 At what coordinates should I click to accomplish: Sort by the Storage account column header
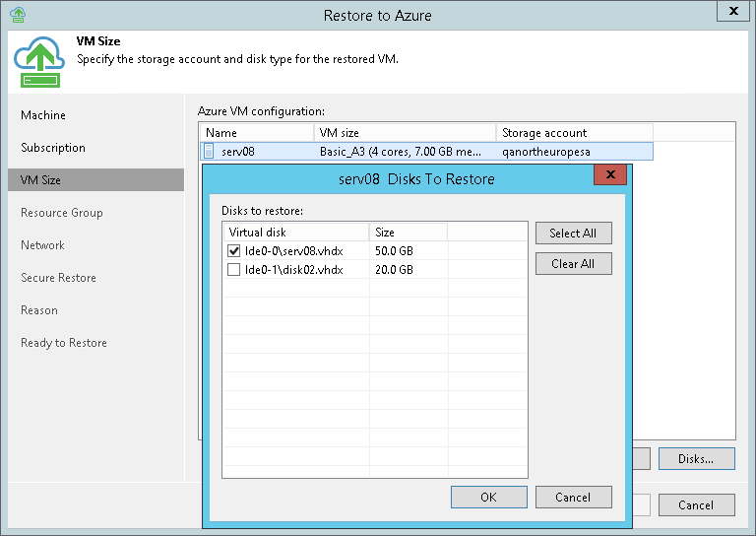[575, 133]
